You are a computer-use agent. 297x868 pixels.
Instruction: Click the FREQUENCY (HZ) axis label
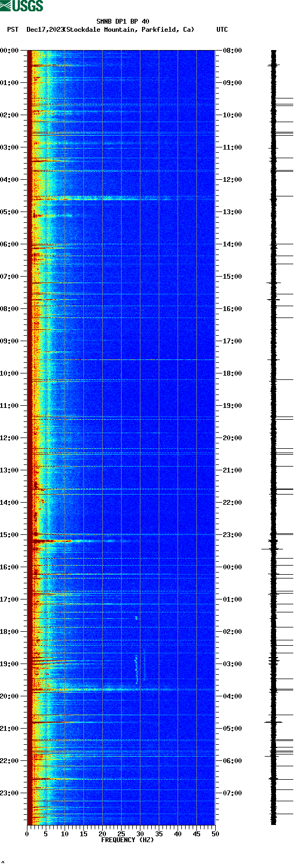coord(128,840)
